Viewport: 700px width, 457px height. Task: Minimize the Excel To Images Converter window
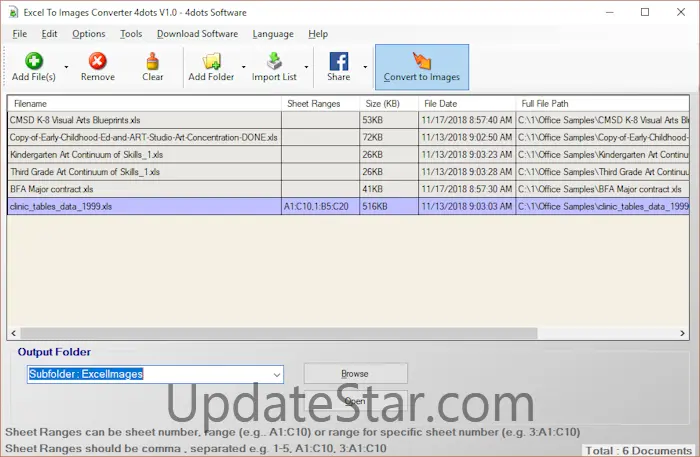[x=610, y=12]
